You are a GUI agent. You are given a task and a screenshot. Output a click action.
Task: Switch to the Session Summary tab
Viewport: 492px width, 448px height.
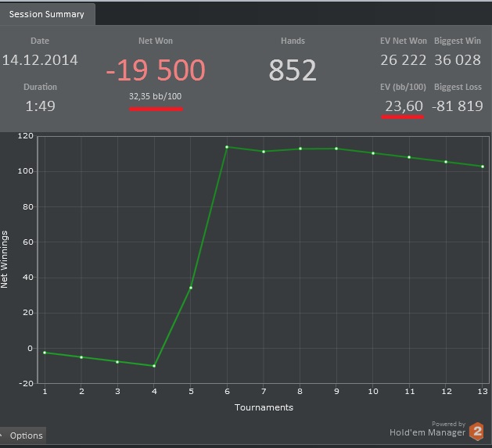[46, 14]
